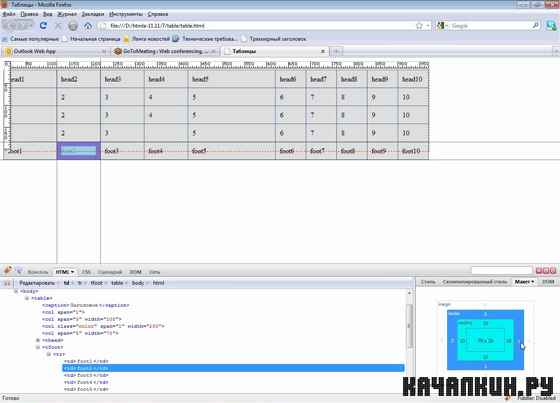Open the Инструменты menu
Viewport: 560px width, 403px height.
pyautogui.click(x=126, y=14)
